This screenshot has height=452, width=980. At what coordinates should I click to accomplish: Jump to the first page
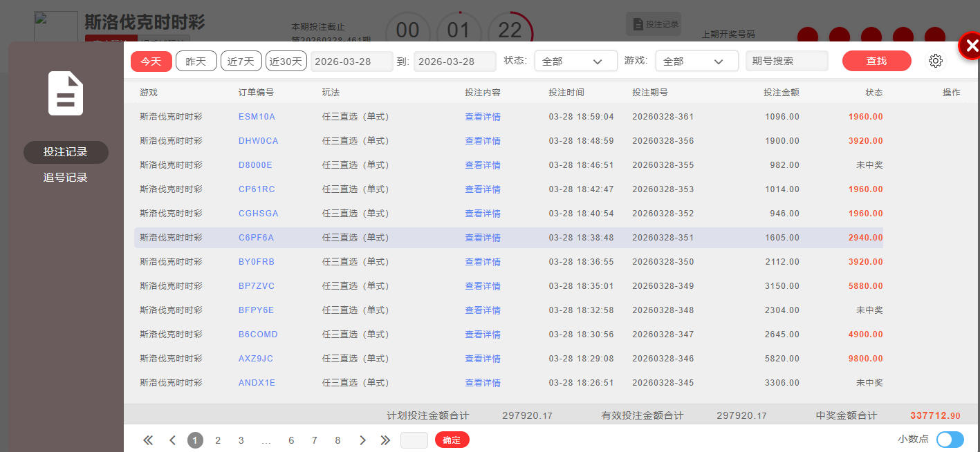(x=148, y=440)
